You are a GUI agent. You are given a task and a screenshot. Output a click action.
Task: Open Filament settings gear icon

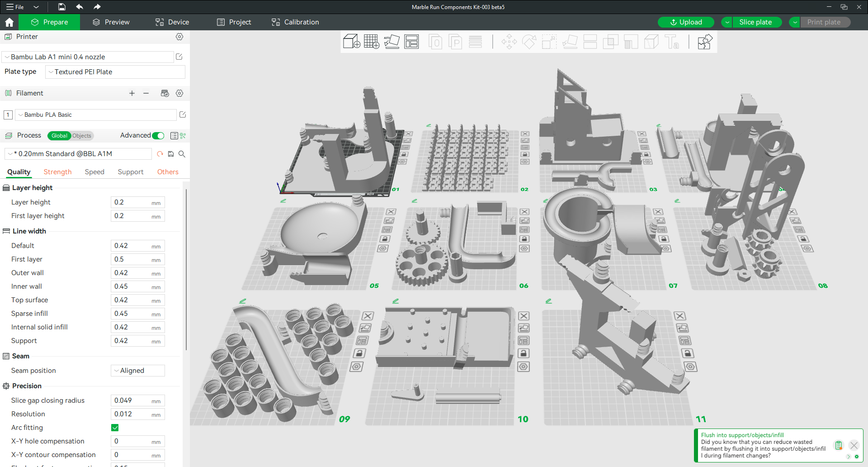click(x=179, y=93)
